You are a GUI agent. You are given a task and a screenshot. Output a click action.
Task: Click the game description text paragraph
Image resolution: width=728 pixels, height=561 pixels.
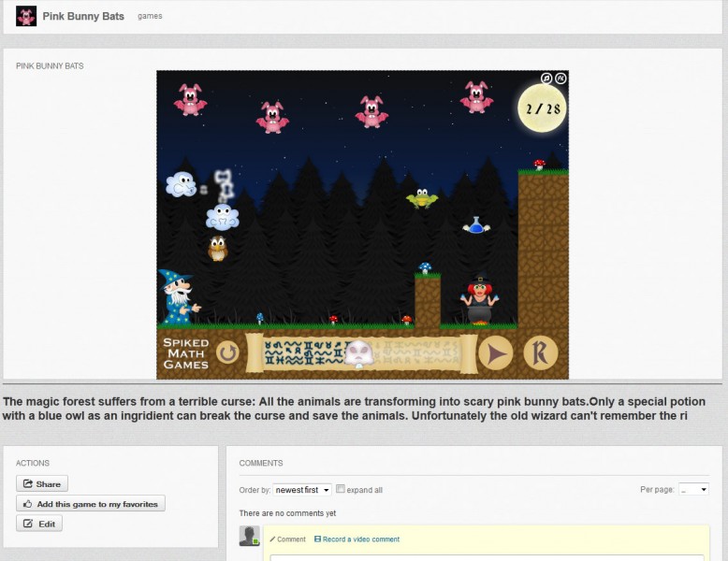(x=355, y=409)
